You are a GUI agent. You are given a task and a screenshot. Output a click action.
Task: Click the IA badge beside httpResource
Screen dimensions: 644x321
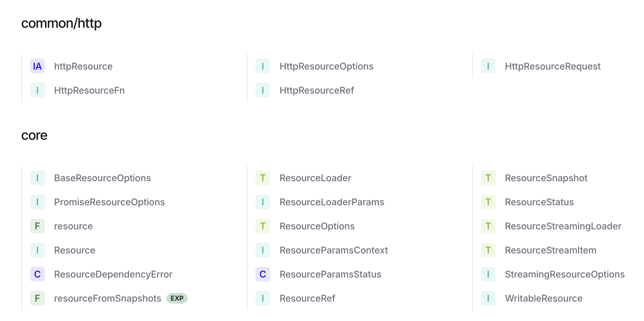pos(37,66)
